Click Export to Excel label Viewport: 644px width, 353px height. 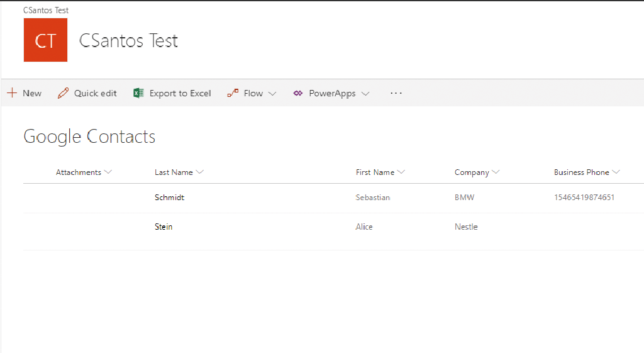180,93
